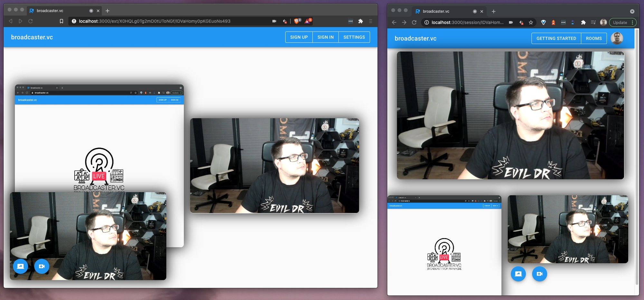
Task: Open a new tab in the left window
Action: tap(108, 11)
